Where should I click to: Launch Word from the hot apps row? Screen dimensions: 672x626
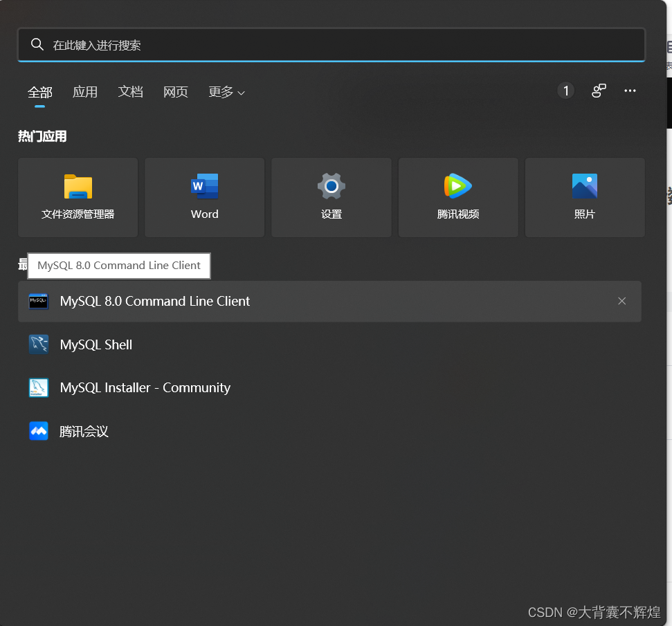(x=204, y=197)
